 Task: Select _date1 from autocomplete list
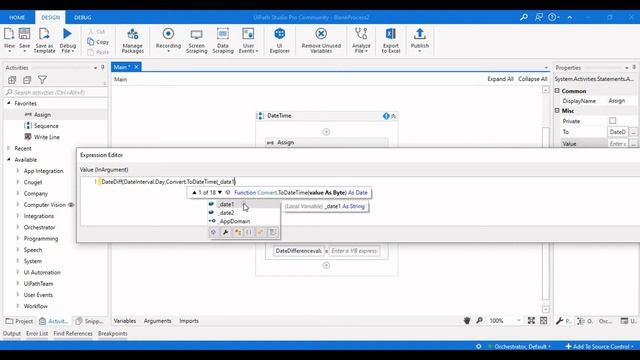(x=244, y=204)
